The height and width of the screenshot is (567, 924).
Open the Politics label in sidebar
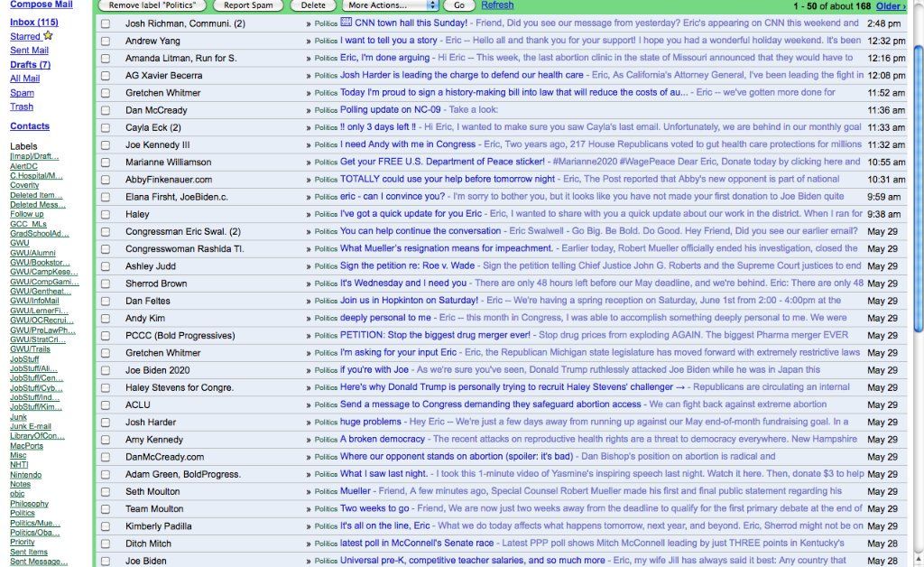(x=23, y=514)
